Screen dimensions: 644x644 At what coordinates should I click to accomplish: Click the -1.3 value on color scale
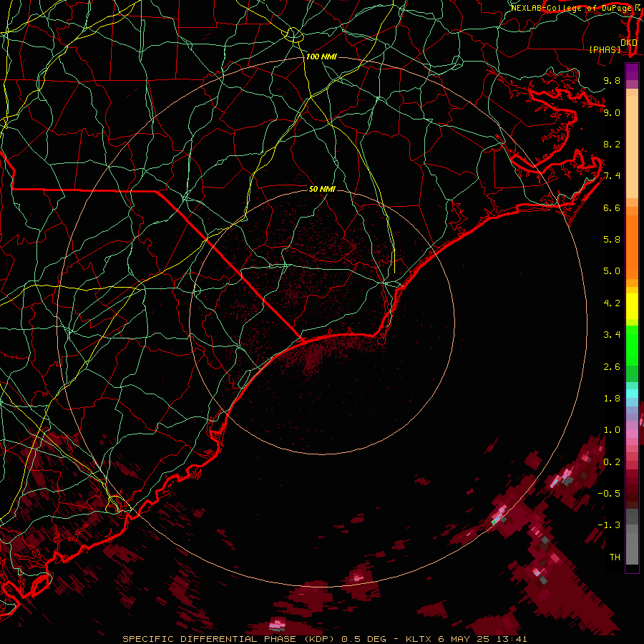[x=609, y=525]
